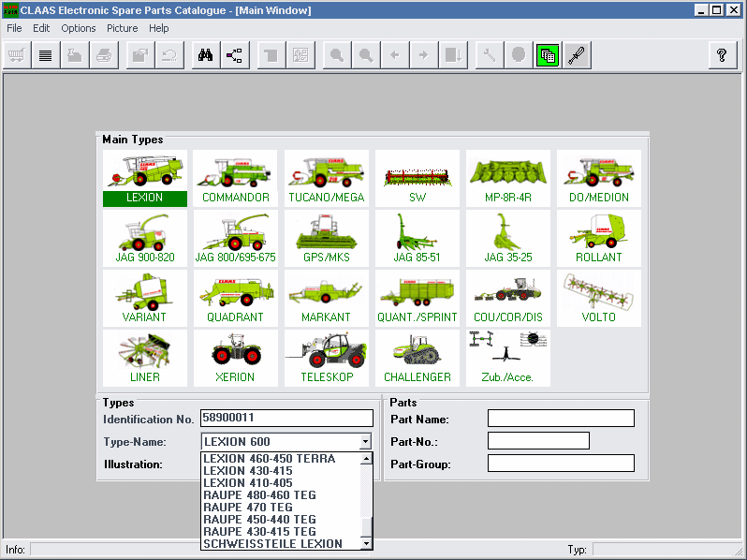Click the wrench toolbar icon
The height and width of the screenshot is (560, 747).
pos(490,55)
